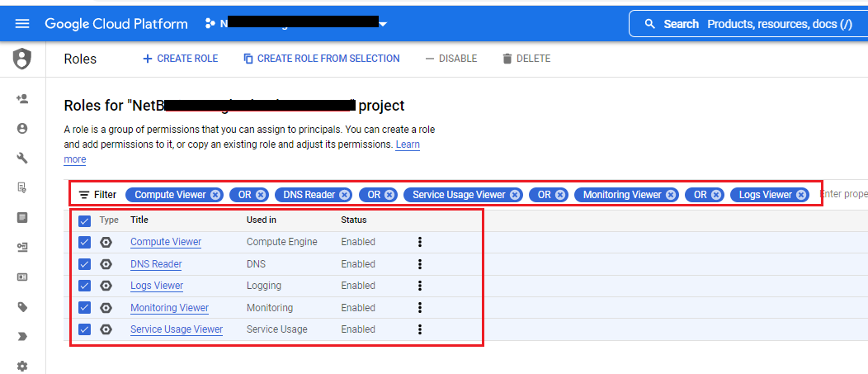Open Service Usage Viewer row three-dot menu

420,329
